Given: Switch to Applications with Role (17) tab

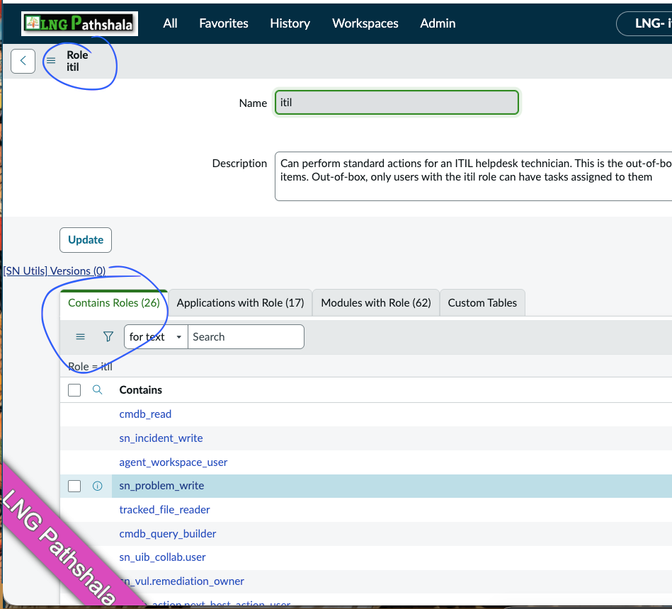Looking at the screenshot, I should click(x=240, y=303).
